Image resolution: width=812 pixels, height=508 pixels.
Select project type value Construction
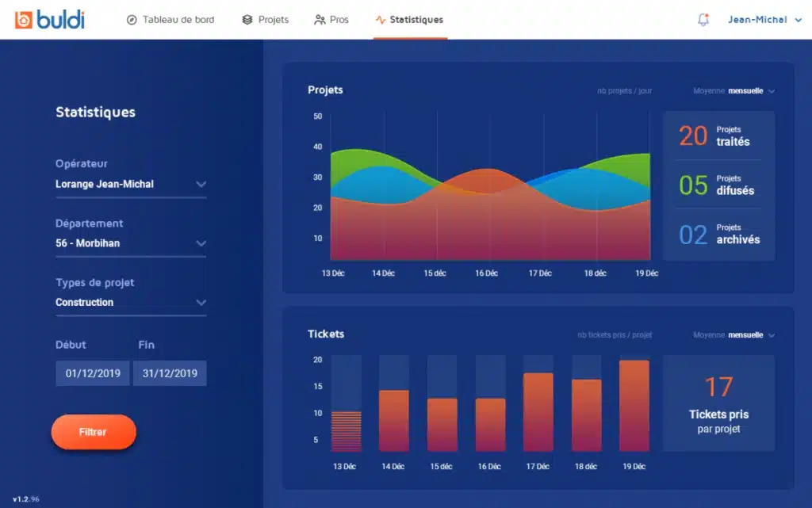click(x=84, y=302)
